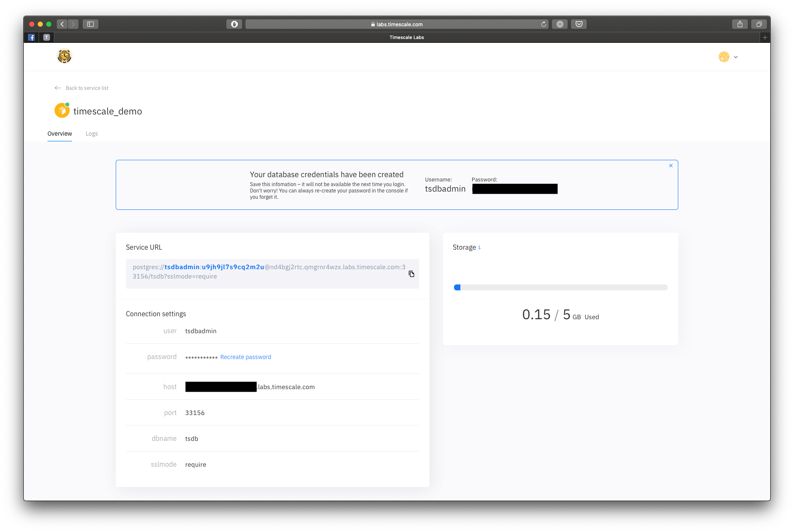
Task: Open the 1Password extension icon
Action: tap(560, 24)
